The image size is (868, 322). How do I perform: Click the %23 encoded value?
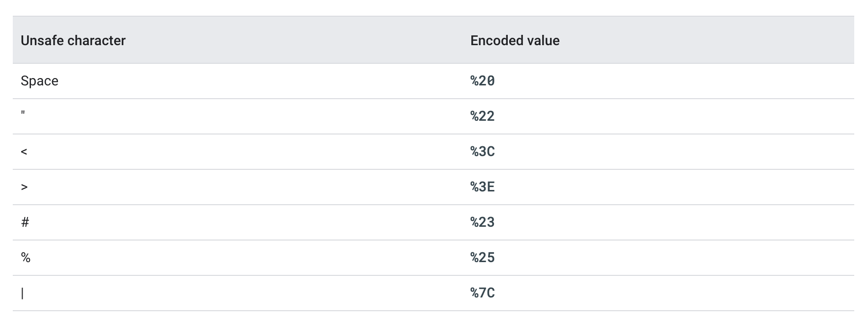[x=482, y=222]
